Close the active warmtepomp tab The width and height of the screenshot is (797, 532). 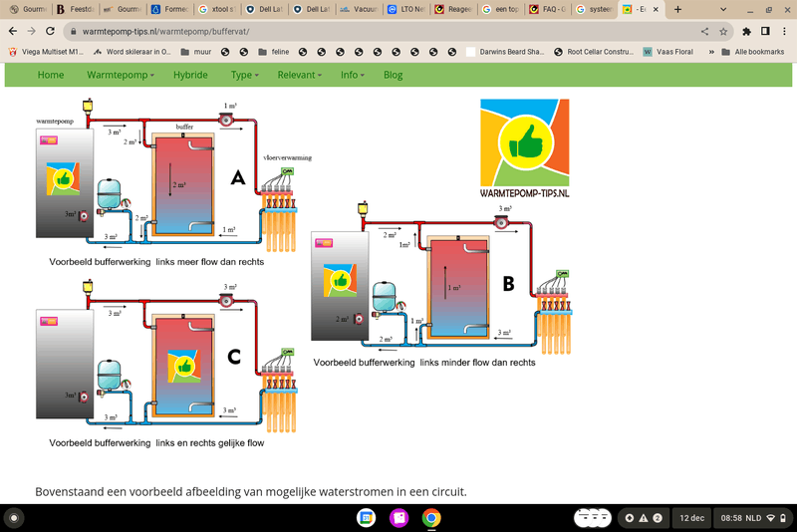tap(656, 9)
